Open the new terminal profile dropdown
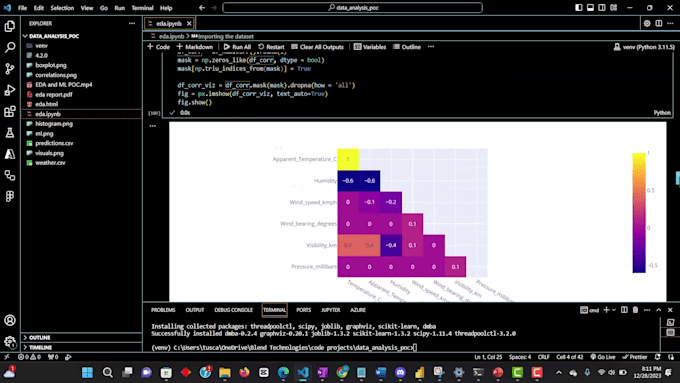The height and width of the screenshot is (383, 680). coord(614,310)
